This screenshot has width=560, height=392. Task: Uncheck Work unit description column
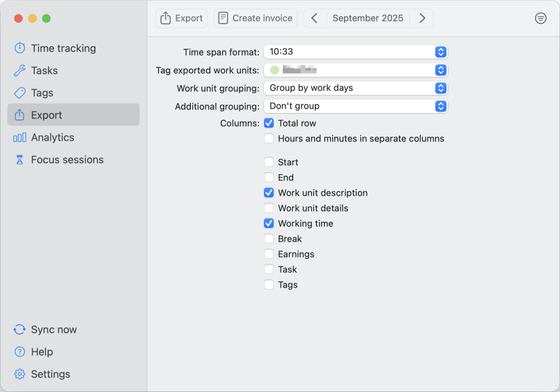point(269,193)
